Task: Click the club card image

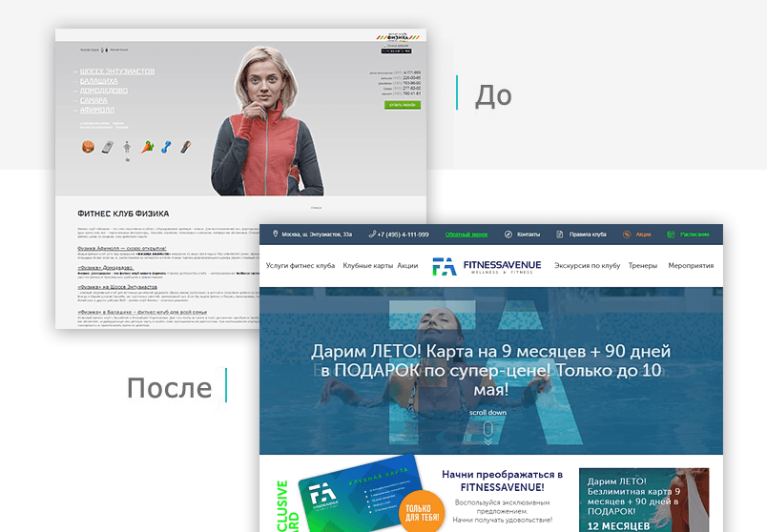Action: tap(361, 494)
